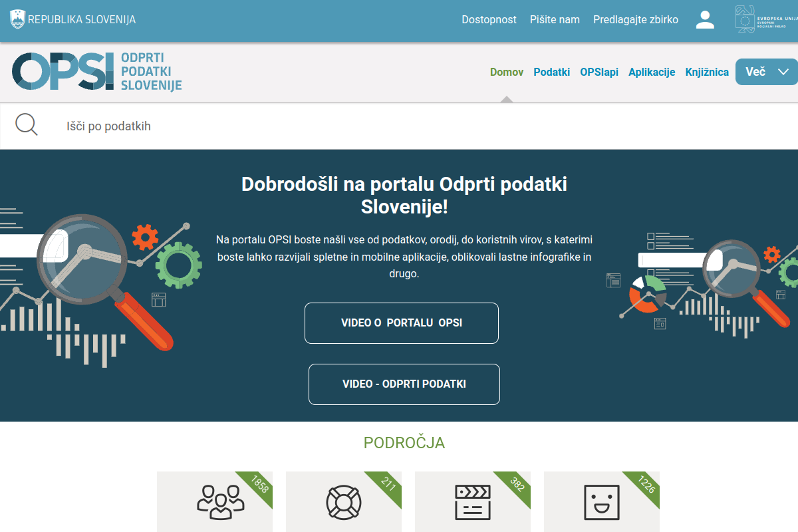This screenshot has height=532, width=798.
Task: Click the Republika Slovenija coat of arms icon
Action: (17, 19)
